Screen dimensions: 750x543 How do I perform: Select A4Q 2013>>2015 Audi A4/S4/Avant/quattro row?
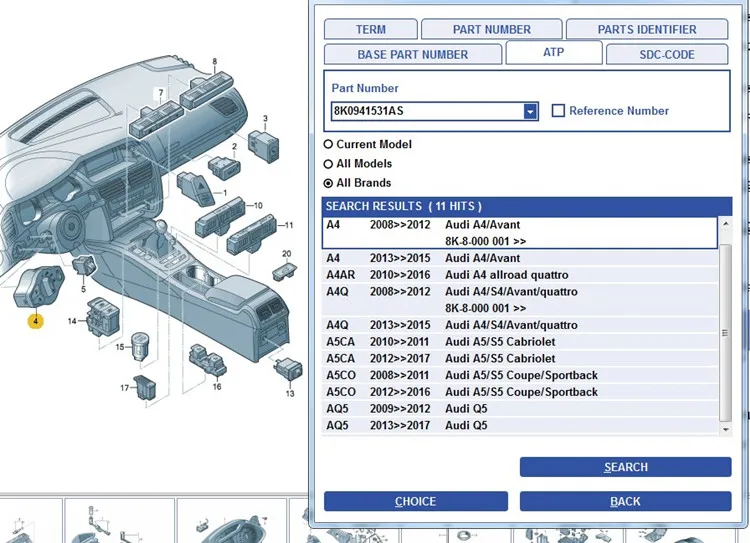point(520,325)
